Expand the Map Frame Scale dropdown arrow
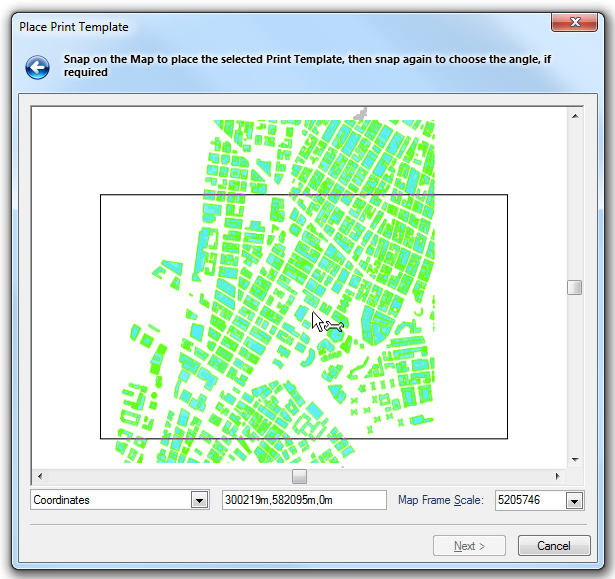615x579 pixels. 574,500
